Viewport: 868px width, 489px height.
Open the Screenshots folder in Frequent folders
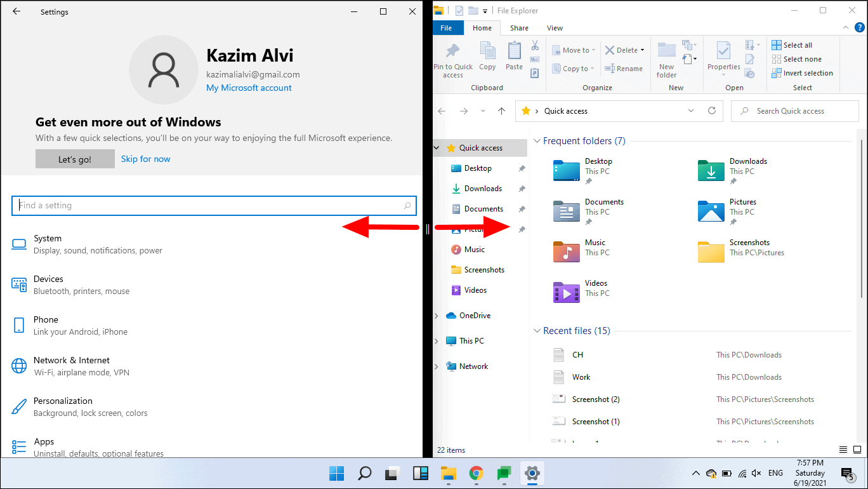click(x=742, y=252)
